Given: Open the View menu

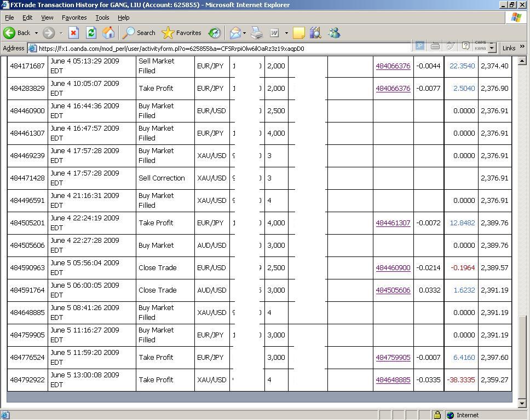Looking at the screenshot, I should (x=47, y=17).
